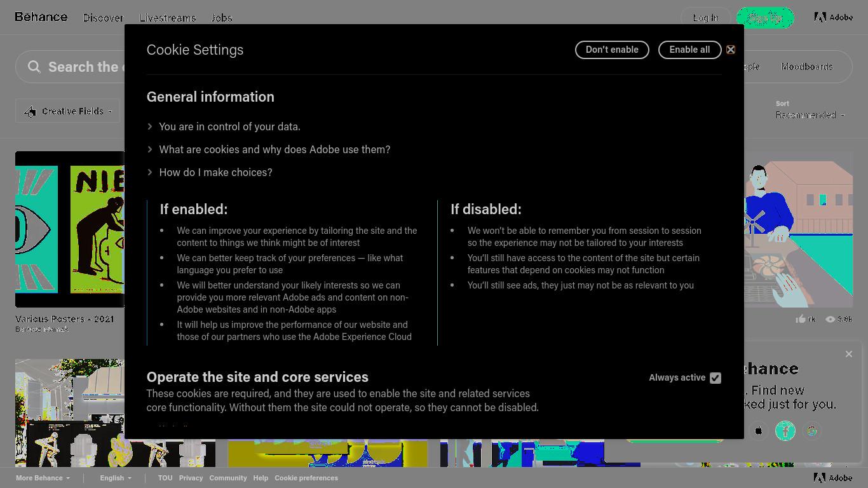Open the Various Posters - 2021 thumbnail
This screenshot has width=868, height=488.
pos(70,229)
